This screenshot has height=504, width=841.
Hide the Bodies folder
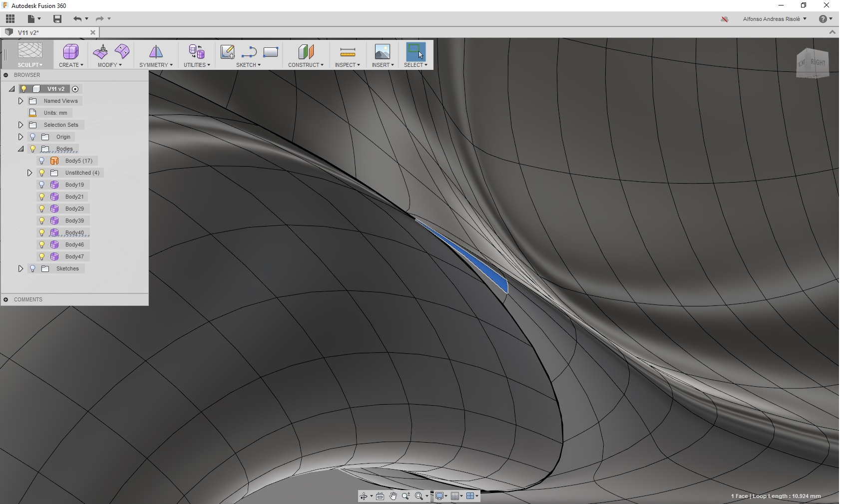click(x=33, y=149)
